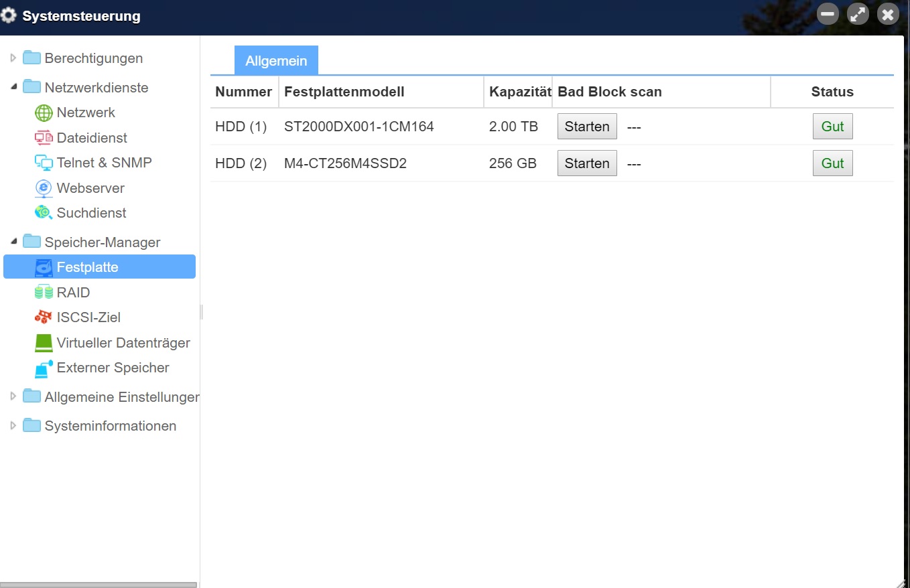Click the ISCSI-Ziel red blocks icon
The width and height of the screenshot is (910, 588).
tap(44, 317)
